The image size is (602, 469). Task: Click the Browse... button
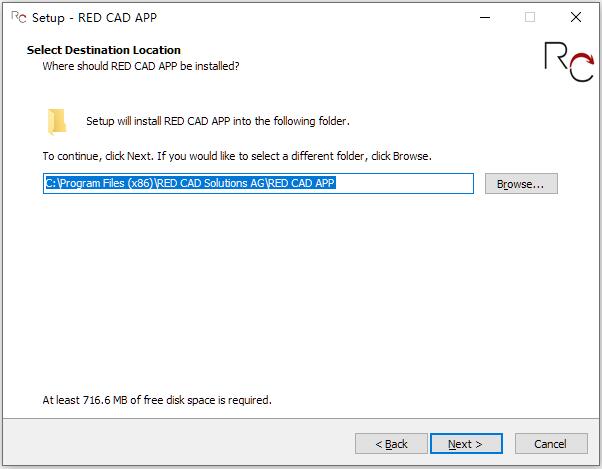[521, 184]
